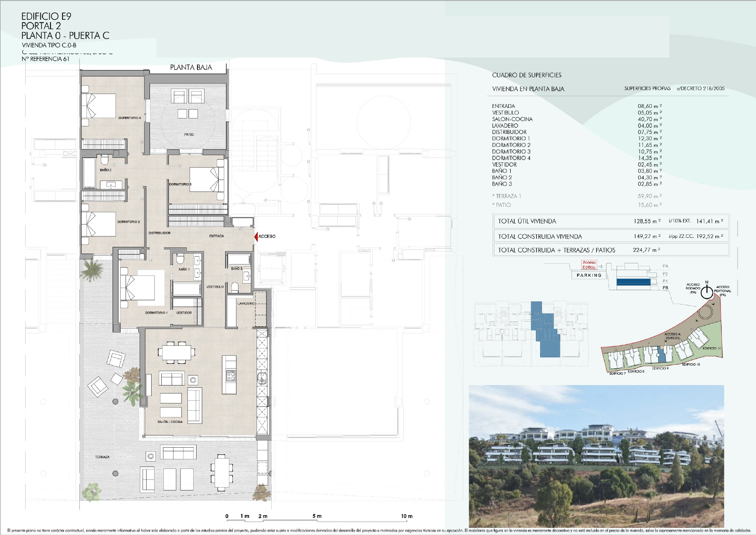
Task: Select the TOTAL CONSTRUIDA VIVIENDA row
Action: tap(611, 236)
